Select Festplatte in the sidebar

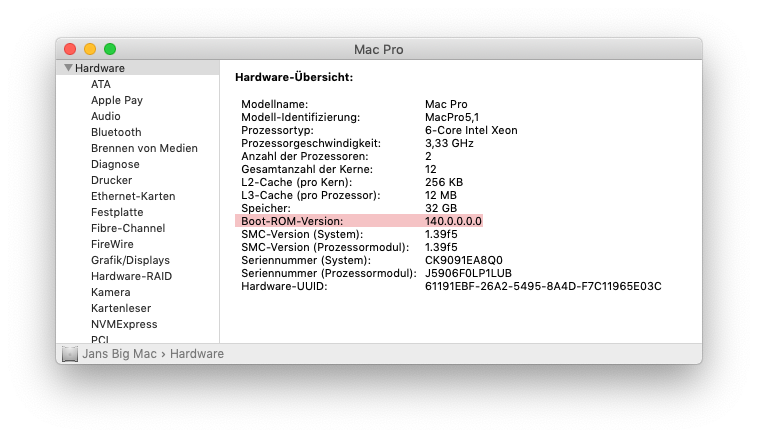click(118, 212)
